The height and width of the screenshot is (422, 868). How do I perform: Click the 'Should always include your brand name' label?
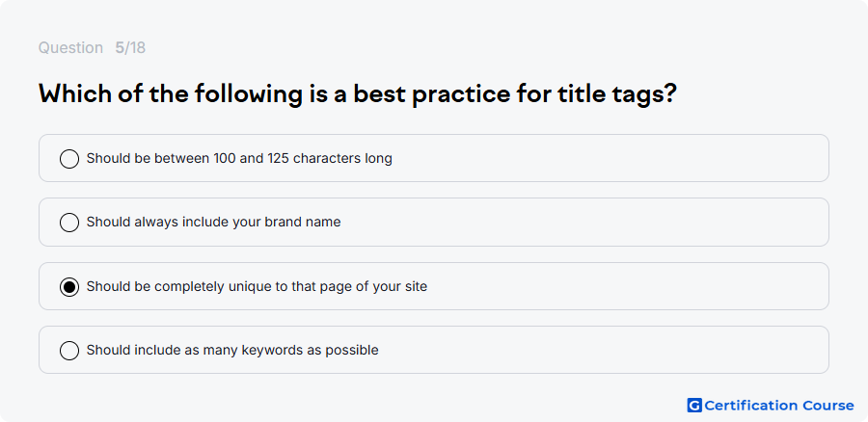[x=214, y=223]
